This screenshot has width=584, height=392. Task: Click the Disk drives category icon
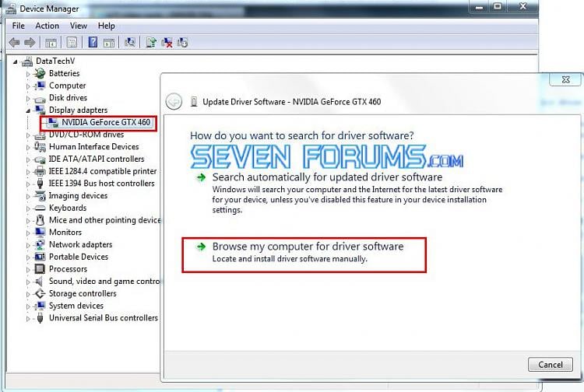pyautogui.click(x=40, y=99)
